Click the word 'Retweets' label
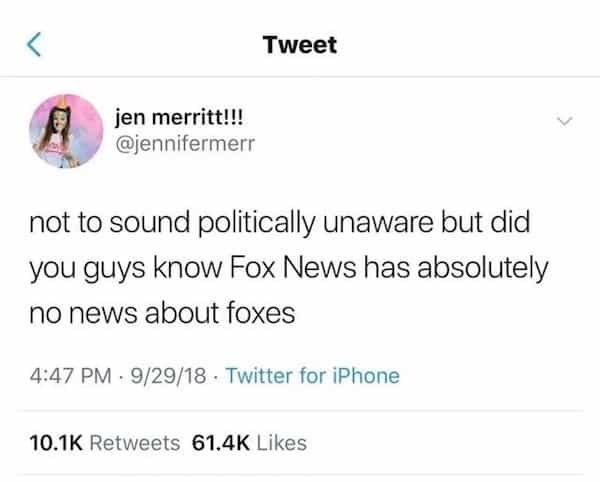This screenshot has width=600, height=482. pos(136,441)
